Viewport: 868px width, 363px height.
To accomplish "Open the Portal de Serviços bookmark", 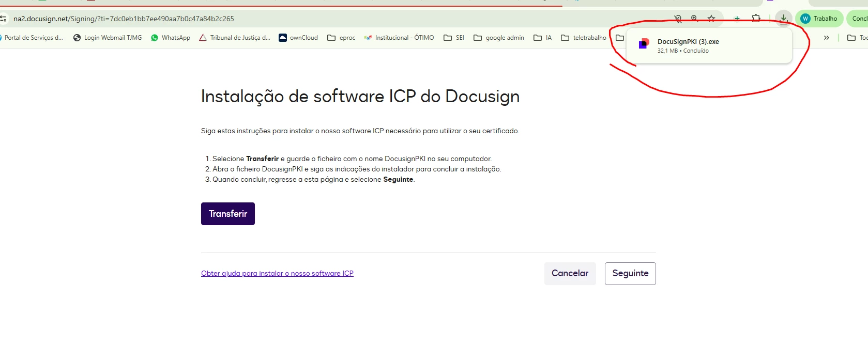I will (31, 38).
